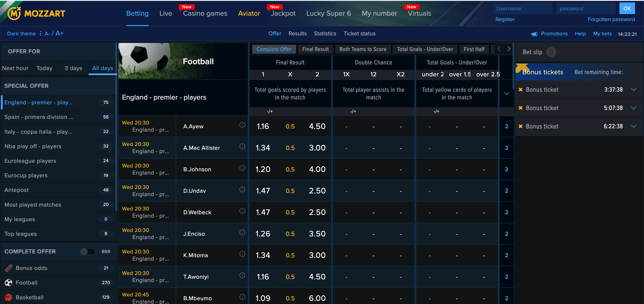Select odds 4.50 for A.Ayew
644x304 pixels.
point(317,126)
